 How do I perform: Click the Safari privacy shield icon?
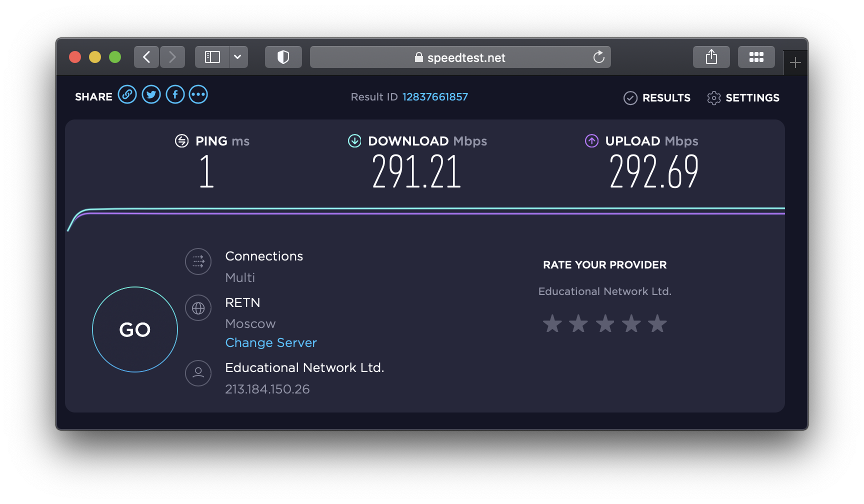pyautogui.click(x=283, y=57)
